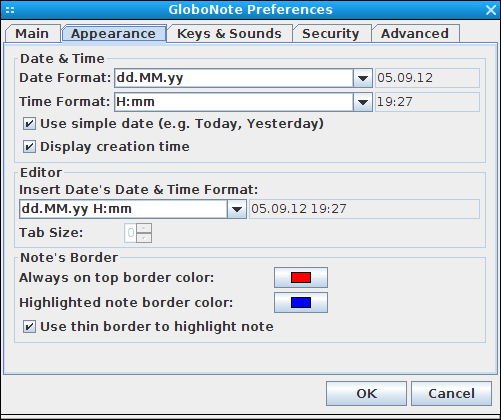Screen dimensions: 501x420
Task: Click Insert Date's Date & Time Format label
Action: pyautogui.click(x=139, y=190)
